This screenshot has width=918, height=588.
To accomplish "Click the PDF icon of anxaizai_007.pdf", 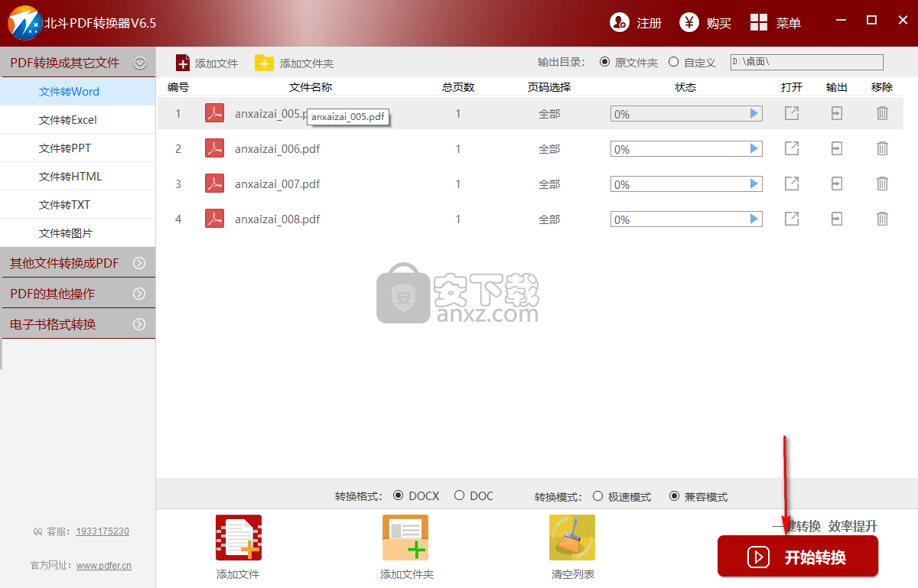I will pyautogui.click(x=215, y=184).
